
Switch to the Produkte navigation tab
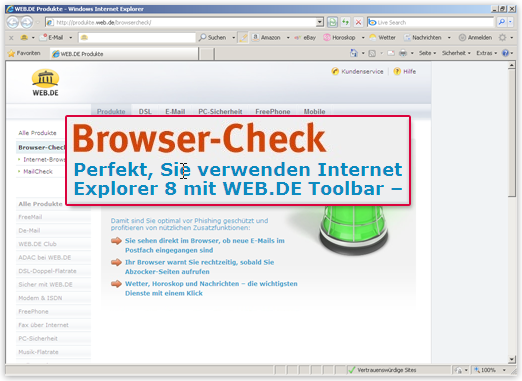(x=111, y=111)
